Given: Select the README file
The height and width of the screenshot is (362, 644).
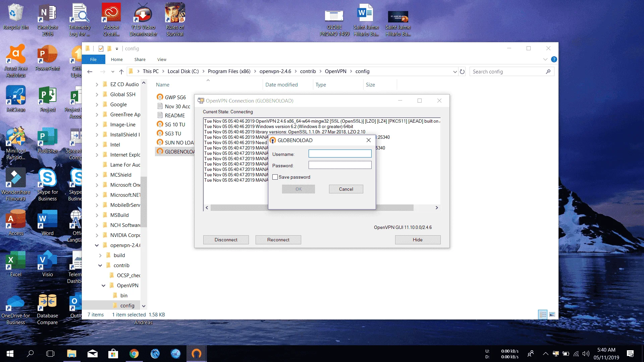Looking at the screenshot, I should 171,115.
